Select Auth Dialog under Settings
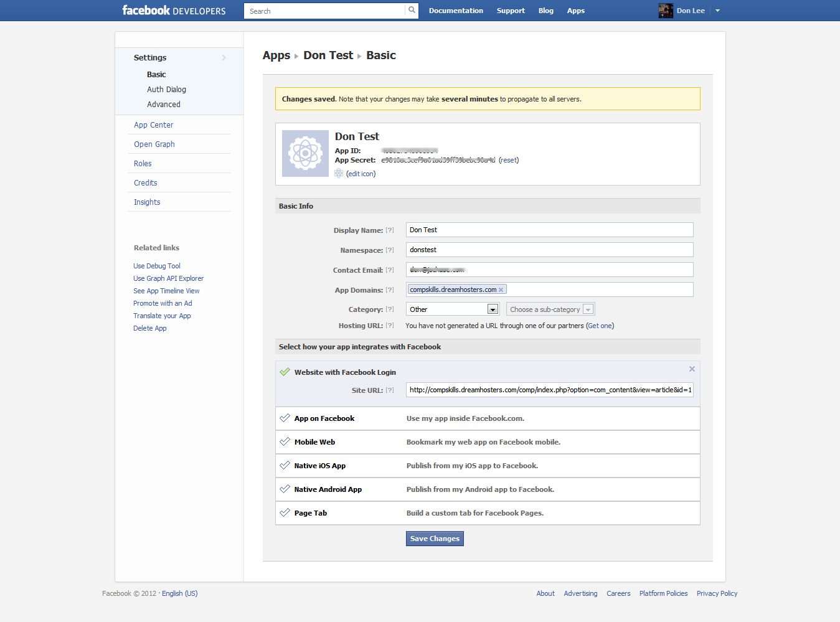The width and height of the screenshot is (840, 622). 166,90
